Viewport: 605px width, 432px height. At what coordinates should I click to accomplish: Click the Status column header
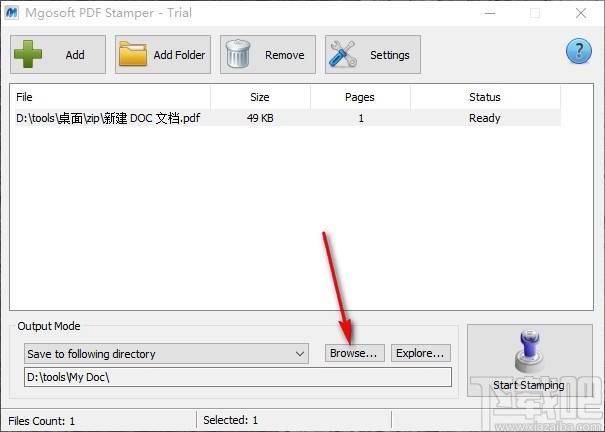485,97
